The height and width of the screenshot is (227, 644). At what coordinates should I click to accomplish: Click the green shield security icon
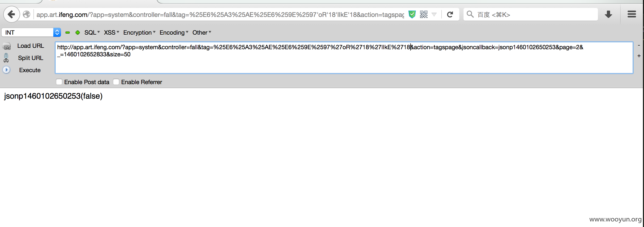tap(412, 14)
